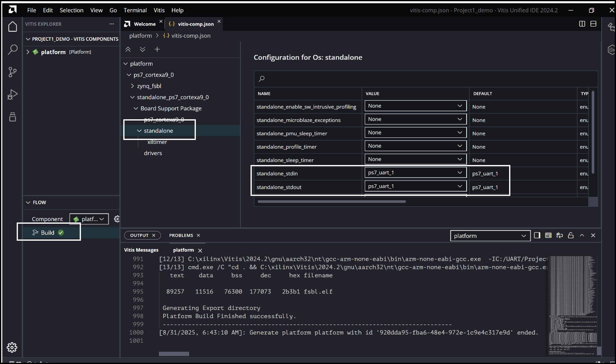
Task: Open the Search view in the activity bar
Action: 12,49
